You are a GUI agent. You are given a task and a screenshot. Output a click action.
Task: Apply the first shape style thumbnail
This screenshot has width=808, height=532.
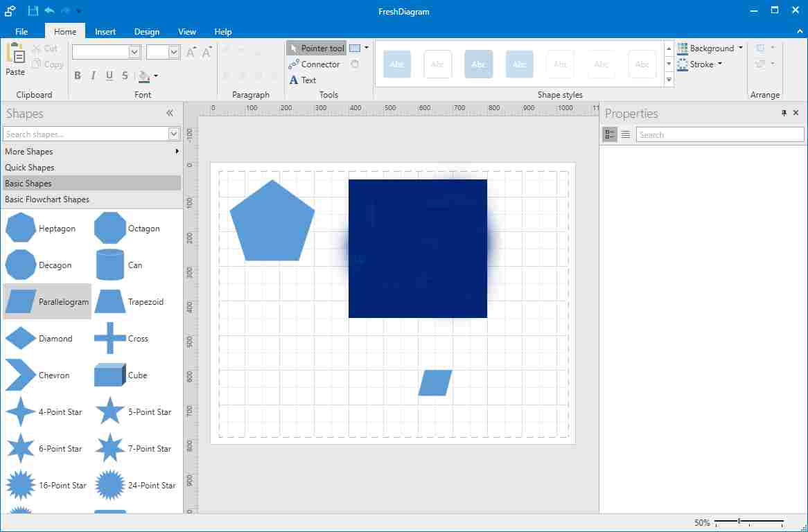[x=397, y=64]
